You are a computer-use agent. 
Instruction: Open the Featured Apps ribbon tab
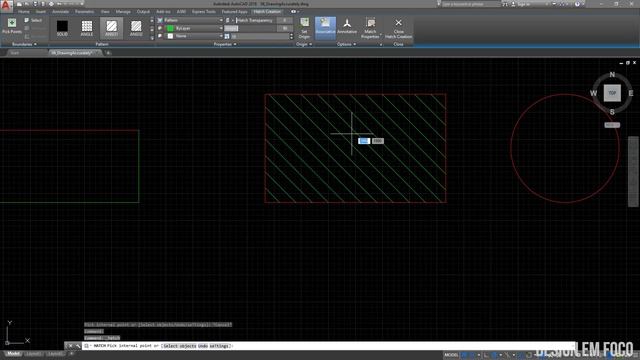(x=234, y=12)
